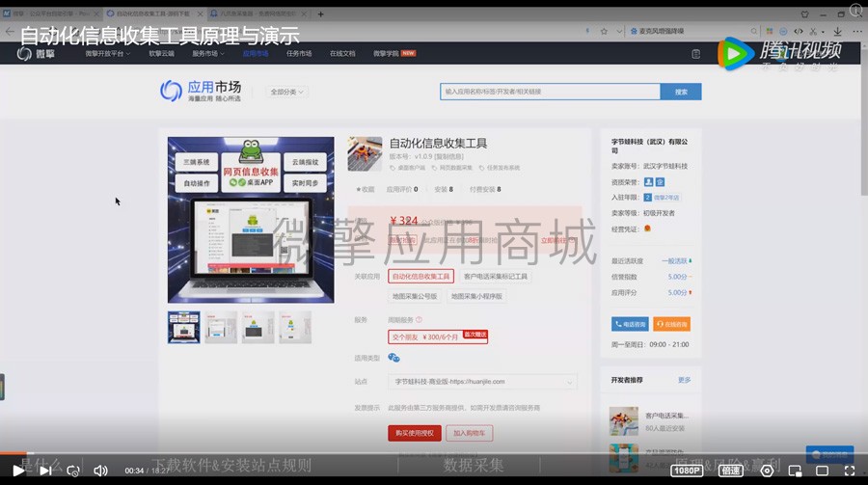
Task: Open the 1080P quality selector
Action: tap(687, 470)
